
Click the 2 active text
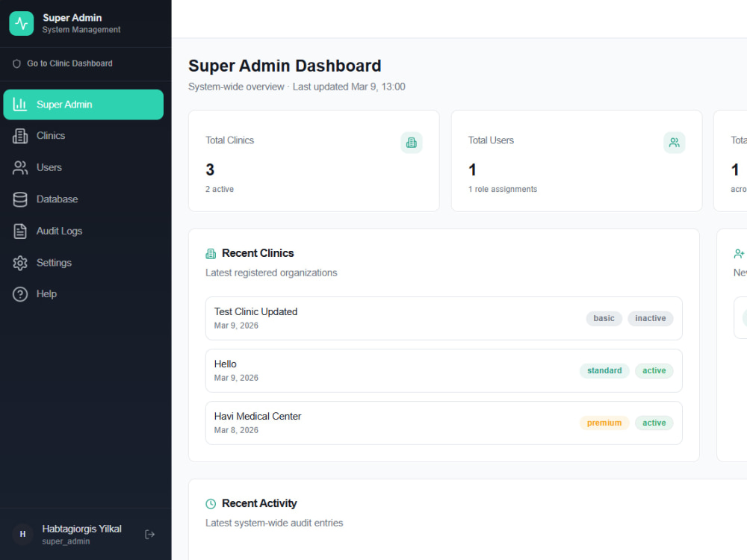click(x=220, y=189)
